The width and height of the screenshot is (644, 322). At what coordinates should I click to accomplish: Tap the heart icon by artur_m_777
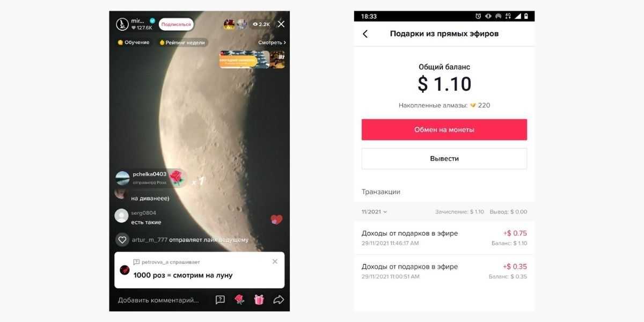click(x=122, y=240)
